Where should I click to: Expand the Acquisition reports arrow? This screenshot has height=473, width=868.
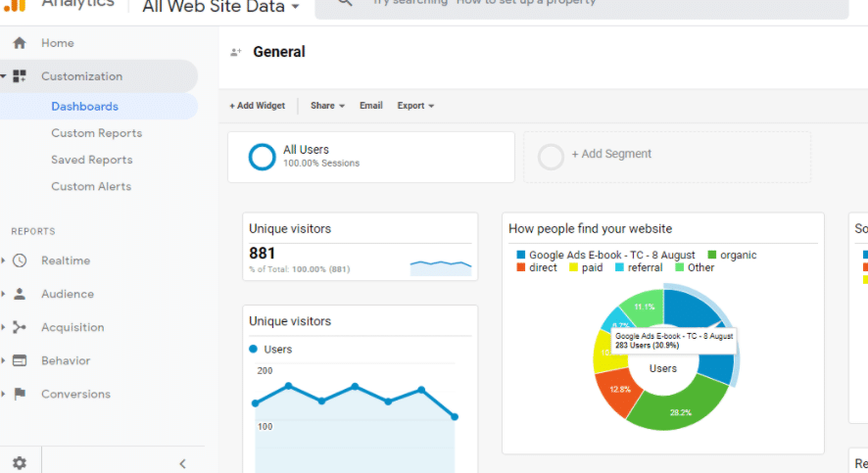3,327
